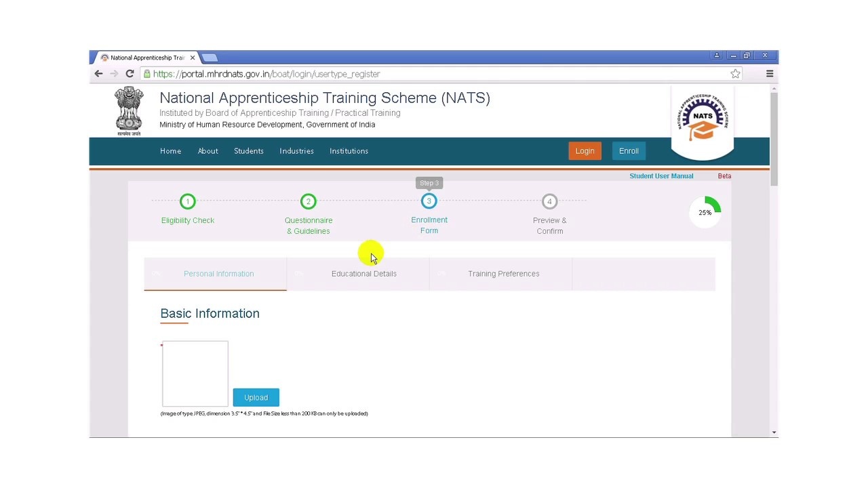Select step 1 Eligibility Check circle
868x488 pixels.
(x=188, y=201)
